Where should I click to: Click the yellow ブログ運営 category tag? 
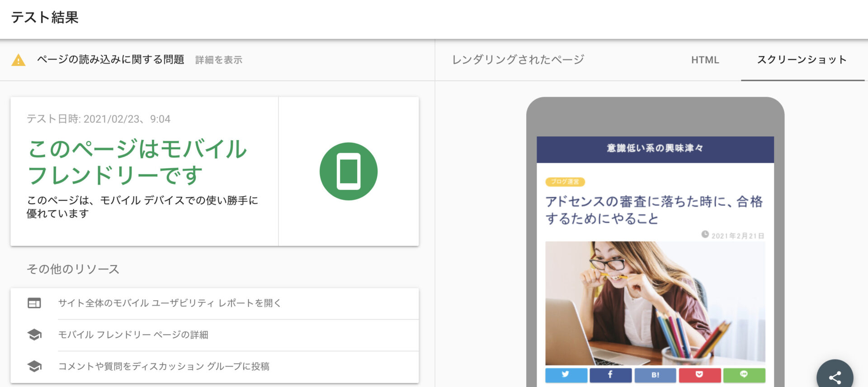point(565,182)
